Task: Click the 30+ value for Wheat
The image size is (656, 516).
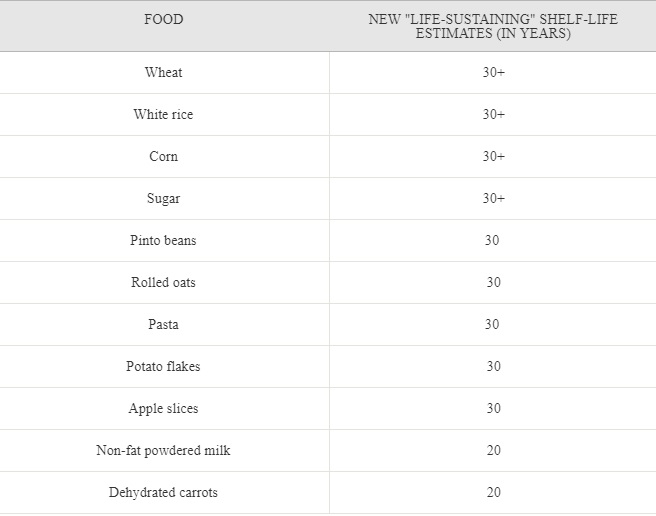Action: pyautogui.click(x=494, y=72)
